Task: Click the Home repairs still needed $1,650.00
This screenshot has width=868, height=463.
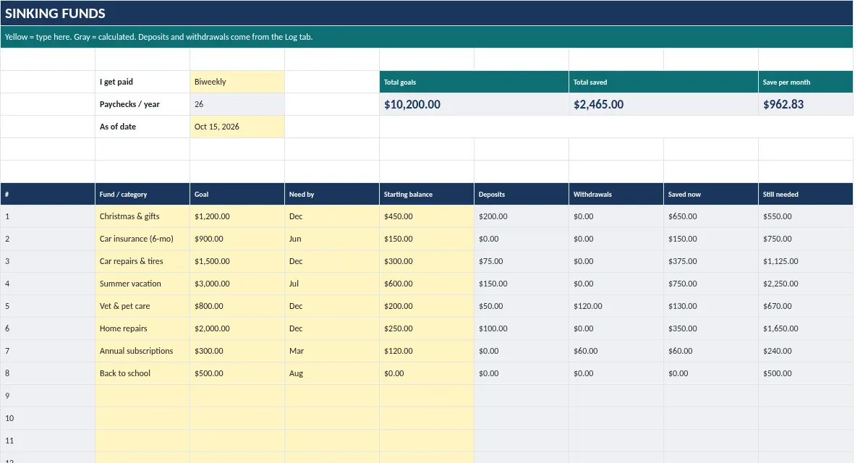Action: (x=806, y=328)
